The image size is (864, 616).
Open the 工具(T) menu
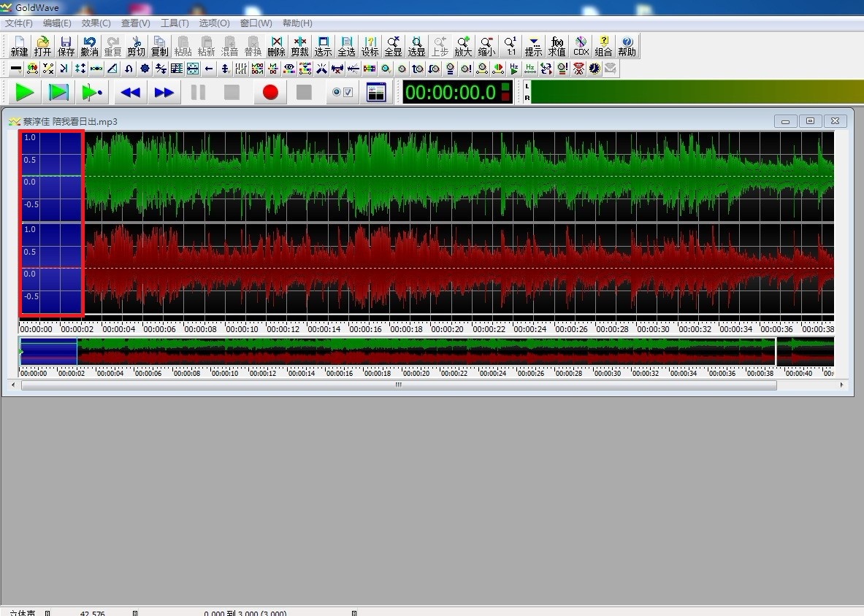(x=175, y=23)
